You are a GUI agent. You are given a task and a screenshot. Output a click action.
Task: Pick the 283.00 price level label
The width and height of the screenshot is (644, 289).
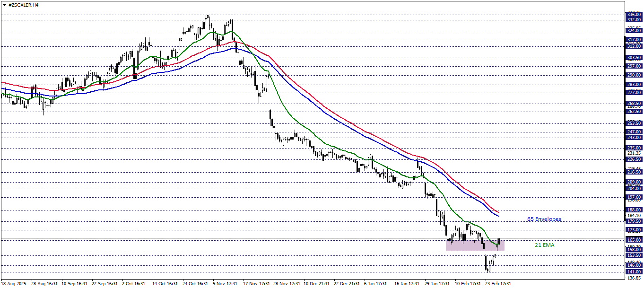(x=634, y=85)
